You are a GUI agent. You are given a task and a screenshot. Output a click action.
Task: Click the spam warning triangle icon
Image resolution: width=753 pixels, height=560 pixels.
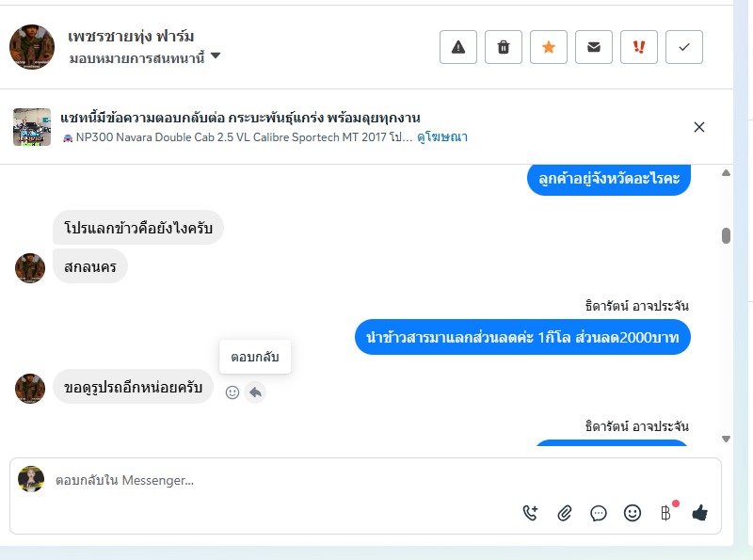pyautogui.click(x=458, y=47)
